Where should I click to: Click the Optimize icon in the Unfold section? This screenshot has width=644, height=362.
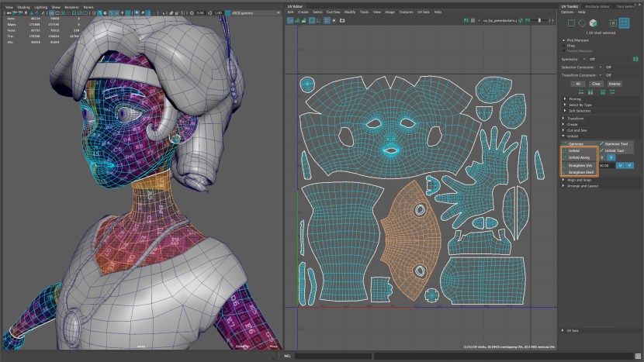point(565,143)
